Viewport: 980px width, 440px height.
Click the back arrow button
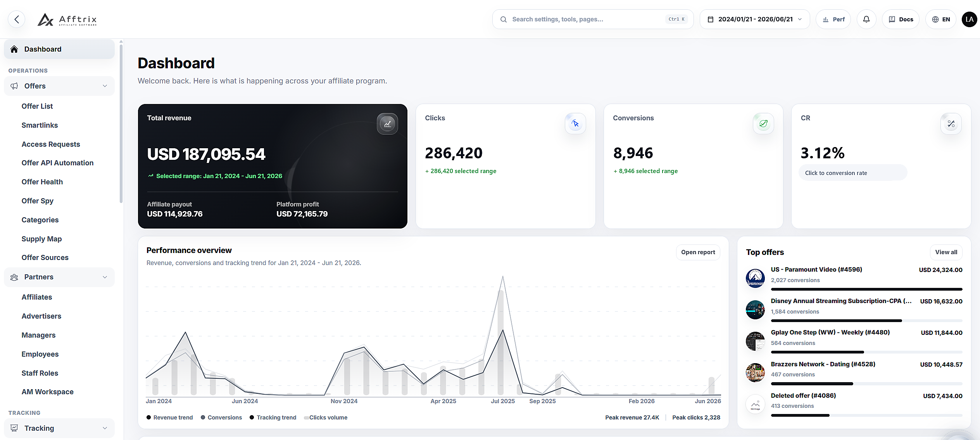(x=17, y=19)
